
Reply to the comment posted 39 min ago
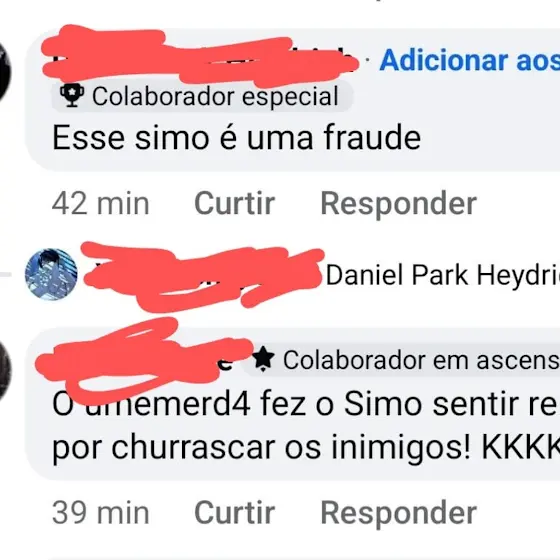[x=399, y=512]
